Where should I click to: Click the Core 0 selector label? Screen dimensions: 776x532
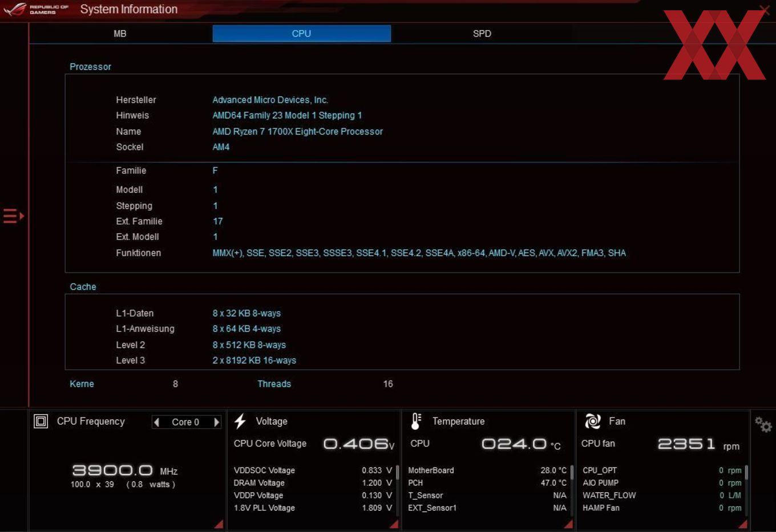point(185,422)
